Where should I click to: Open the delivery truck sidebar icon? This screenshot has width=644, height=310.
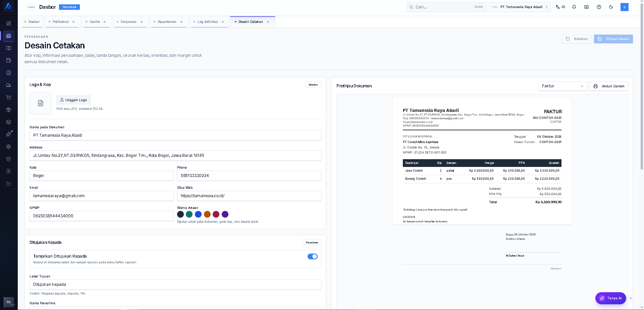coord(9,85)
